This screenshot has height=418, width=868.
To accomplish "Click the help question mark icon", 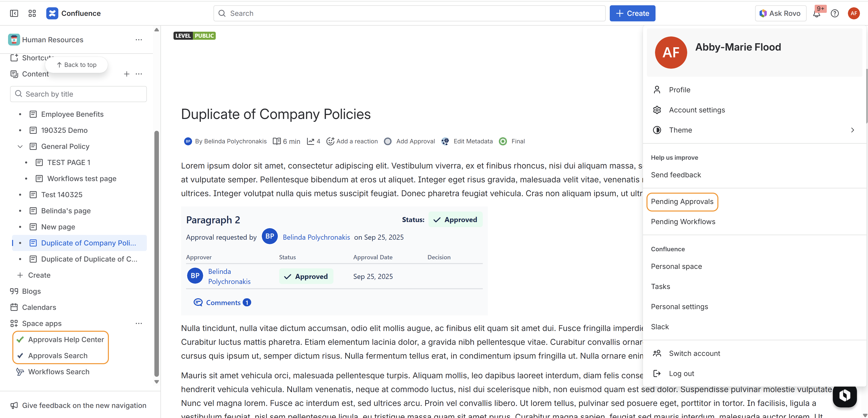I will pyautogui.click(x=835, y=13).
